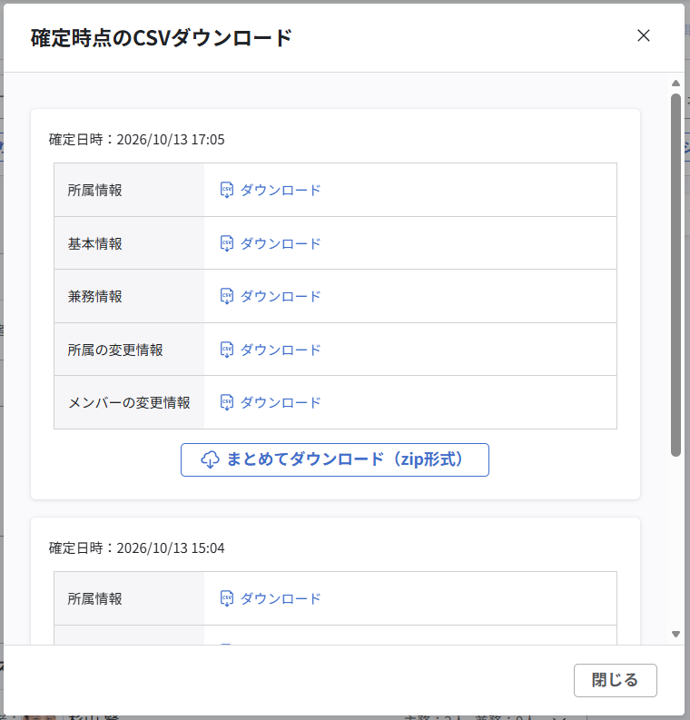Image resolution: width=690 pixels, height=720 pixels.
Task: Click まとめてダウンロード（zip形式） button
Action: [x=335, y=460]
